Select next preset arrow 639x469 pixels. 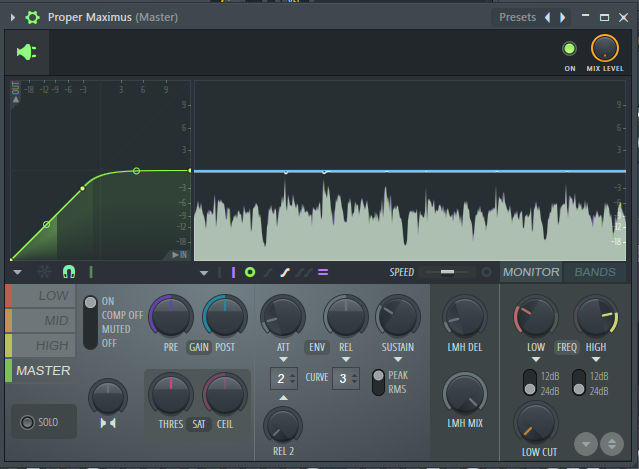point(563,18)
